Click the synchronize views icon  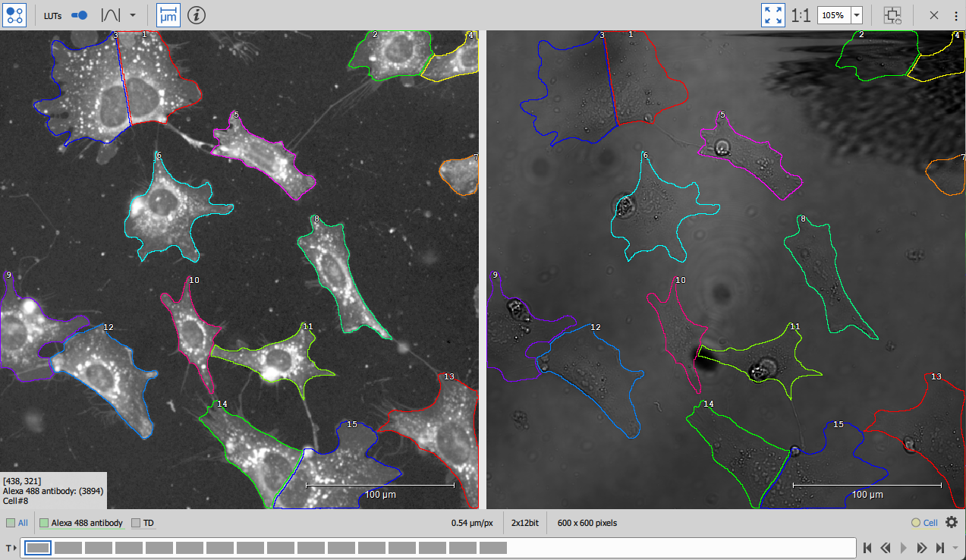coord(892,15)
